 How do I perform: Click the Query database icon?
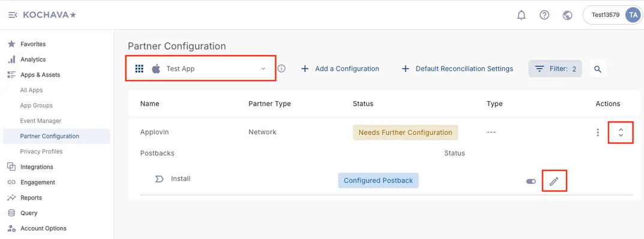(x=11, y=213)
